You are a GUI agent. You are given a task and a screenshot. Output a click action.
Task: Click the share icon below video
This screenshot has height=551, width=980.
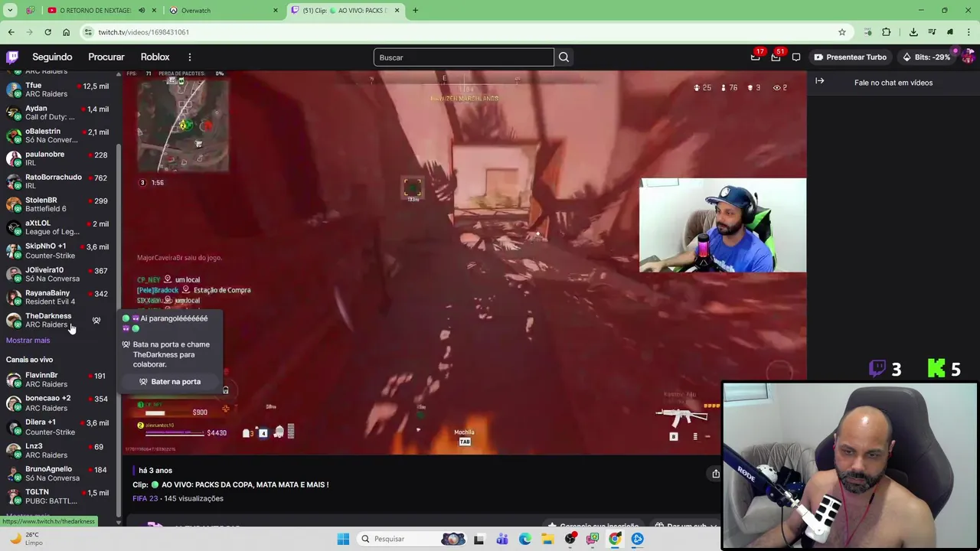click(x=715, y=474)
